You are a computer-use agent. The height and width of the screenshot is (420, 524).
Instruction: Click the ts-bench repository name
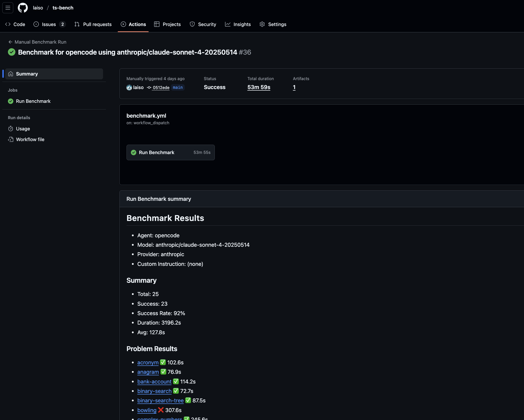pos(63,8)
